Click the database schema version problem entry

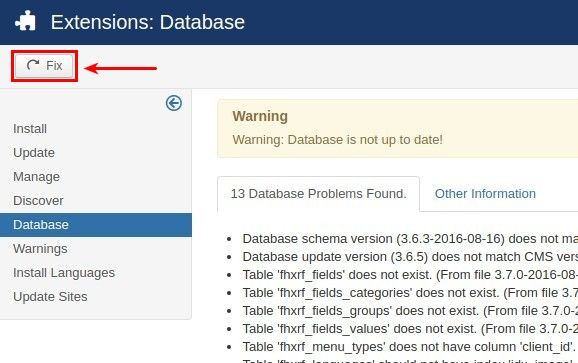(x=410, y=239)
